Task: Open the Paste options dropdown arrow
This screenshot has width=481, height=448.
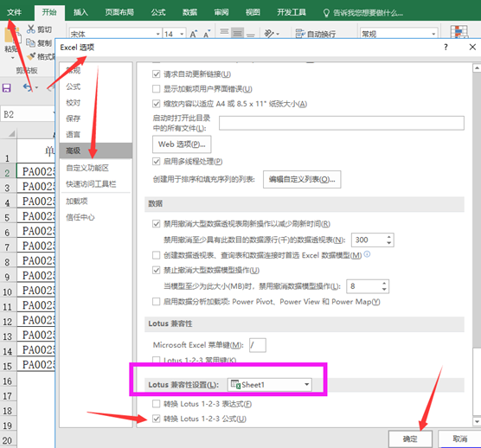Action: click(13, 58)
